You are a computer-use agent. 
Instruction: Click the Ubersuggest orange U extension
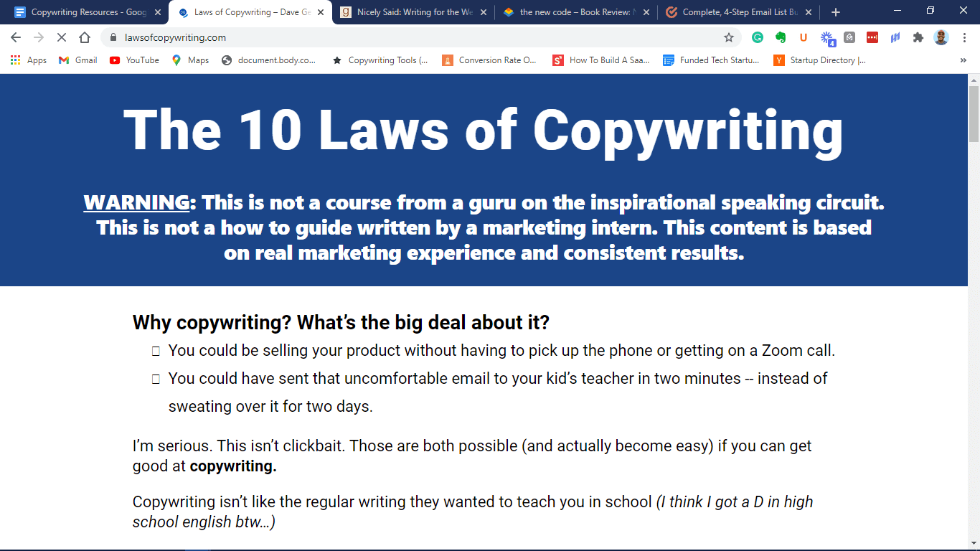[804, 37]
